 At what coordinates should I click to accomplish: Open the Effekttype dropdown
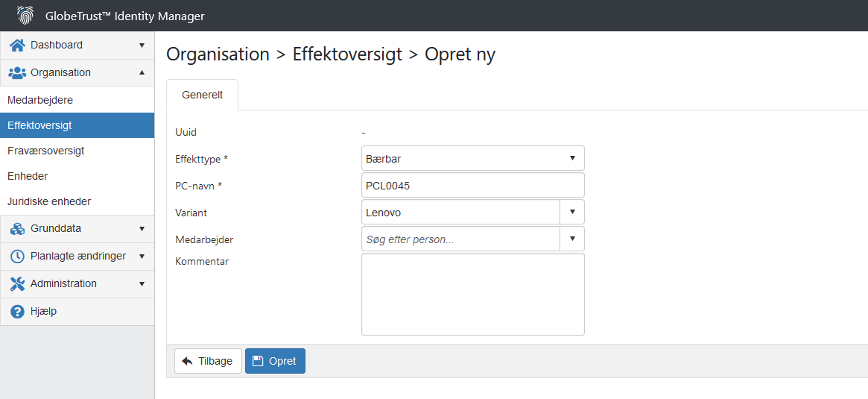(473, 159)
